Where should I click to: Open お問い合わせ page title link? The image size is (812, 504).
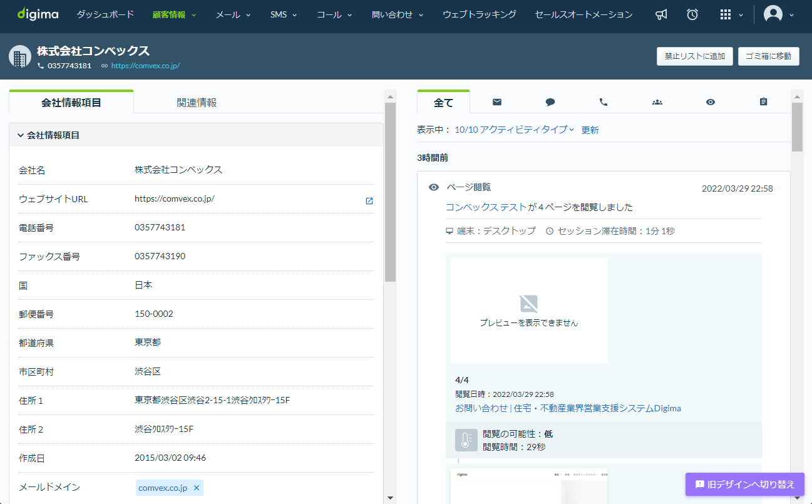point(568,408)
